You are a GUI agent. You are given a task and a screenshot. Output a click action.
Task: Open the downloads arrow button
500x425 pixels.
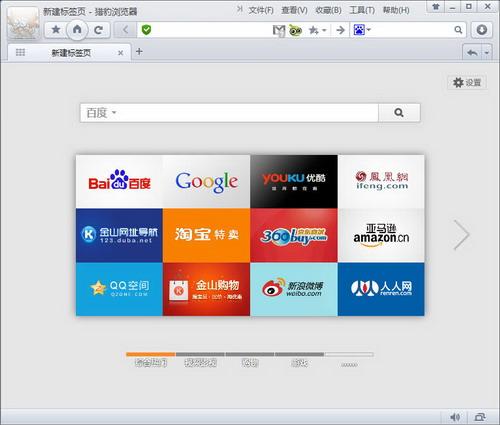(481, 30)
